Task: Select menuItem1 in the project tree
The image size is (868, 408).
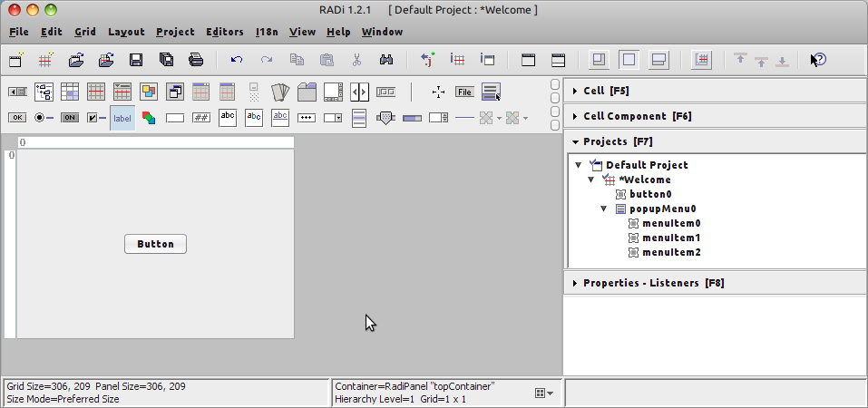Action: click(x=670, y=238)
